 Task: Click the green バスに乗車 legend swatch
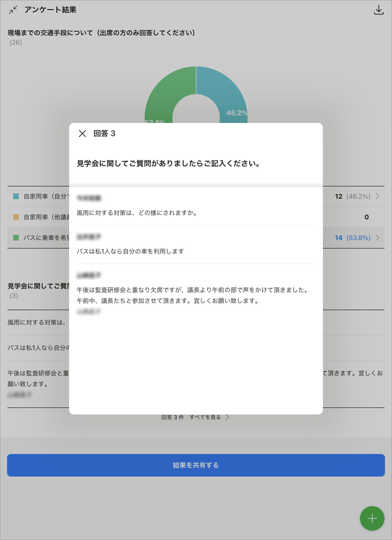(16, 238)
